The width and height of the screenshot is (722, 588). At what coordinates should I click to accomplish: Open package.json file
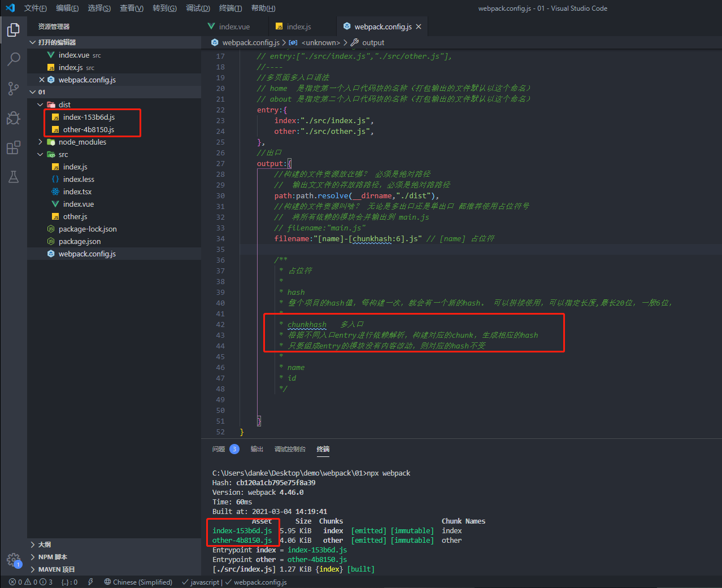tap(114, 241)
